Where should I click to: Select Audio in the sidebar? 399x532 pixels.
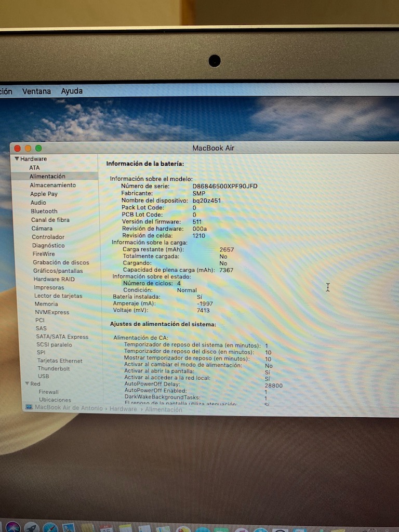38,203
